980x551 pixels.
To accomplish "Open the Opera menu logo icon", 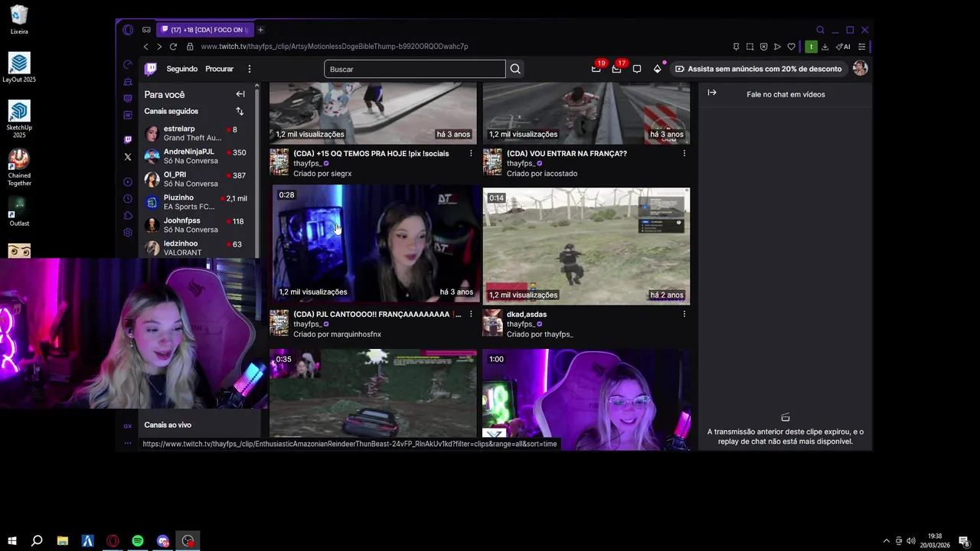I will (128, 30).
